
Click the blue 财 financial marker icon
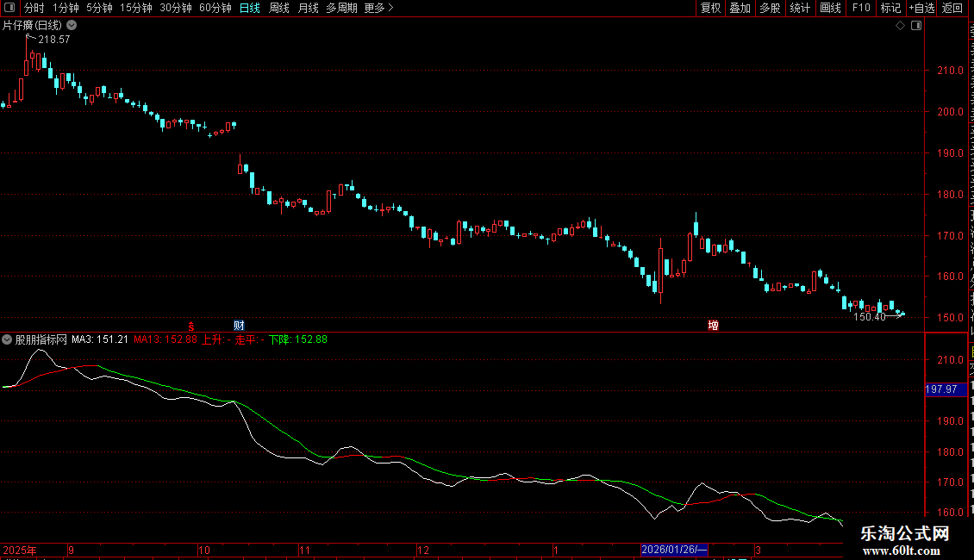(239, 325)
